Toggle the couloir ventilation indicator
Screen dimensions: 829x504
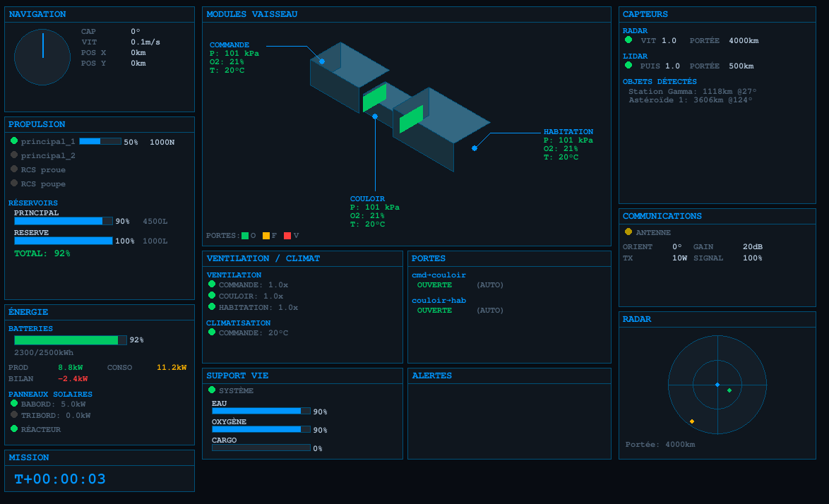212,296
